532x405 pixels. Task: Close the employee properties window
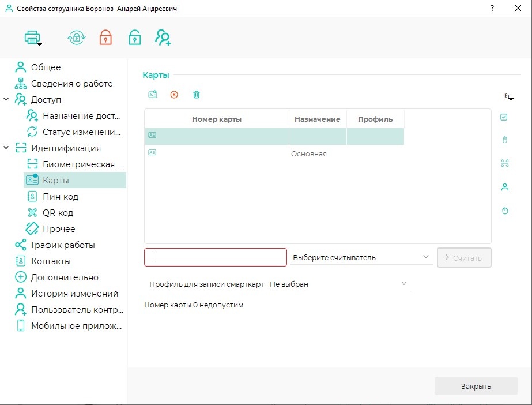pos(518,8)
